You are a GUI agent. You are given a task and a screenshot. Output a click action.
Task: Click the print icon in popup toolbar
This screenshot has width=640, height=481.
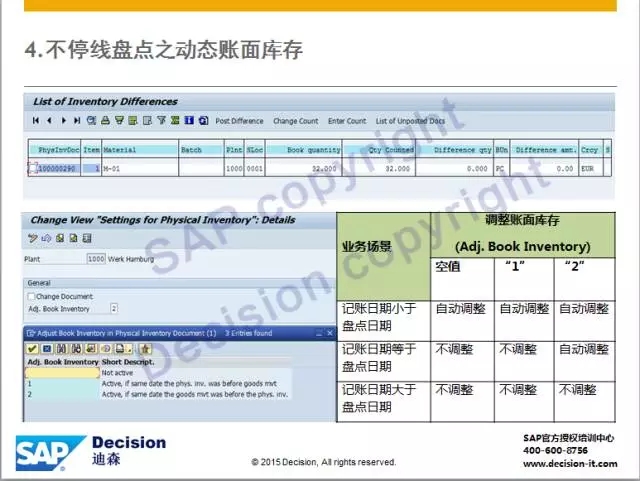(119, 348)
